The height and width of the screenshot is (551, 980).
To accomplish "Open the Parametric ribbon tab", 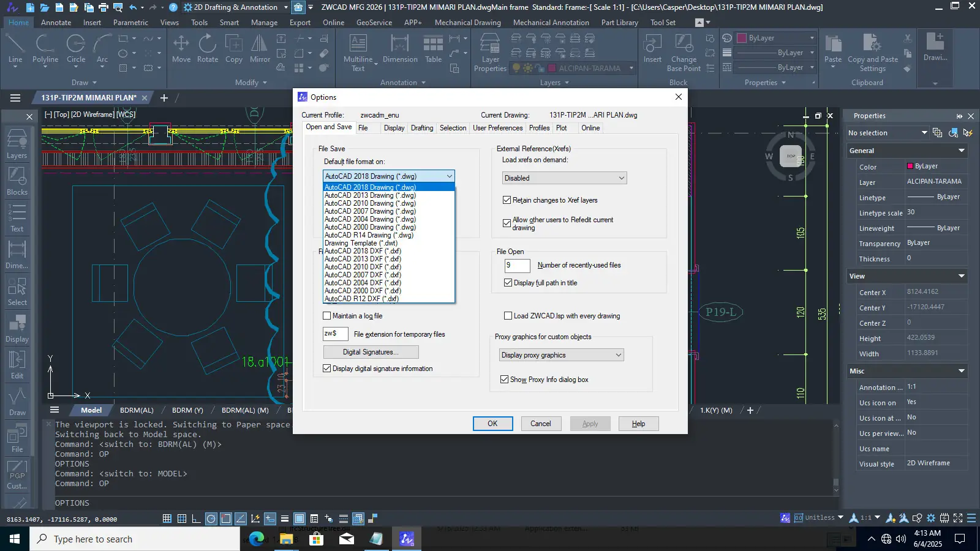I will point(130,23).
